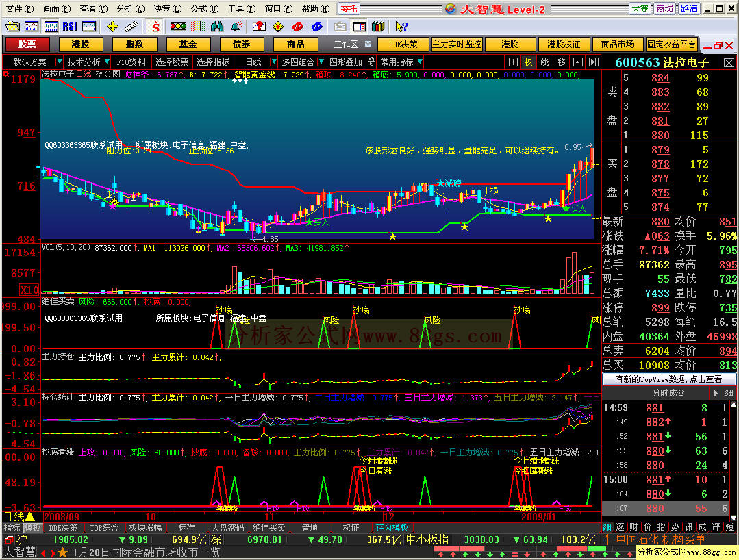This screenshot has height=560, width=739.
Task: Select the 势 tab under quote panel
Action: pyautogui.click(x=675, y=526)
